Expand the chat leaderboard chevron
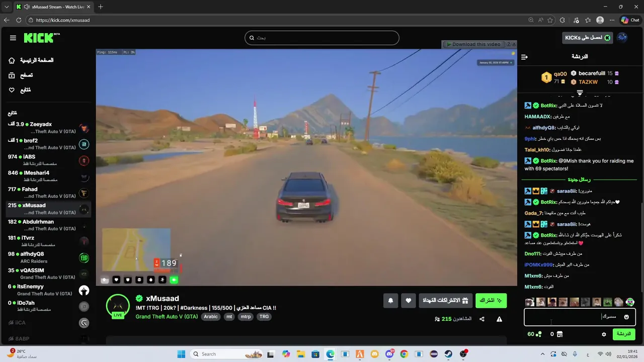644x362 pixels. coord(580,93)
